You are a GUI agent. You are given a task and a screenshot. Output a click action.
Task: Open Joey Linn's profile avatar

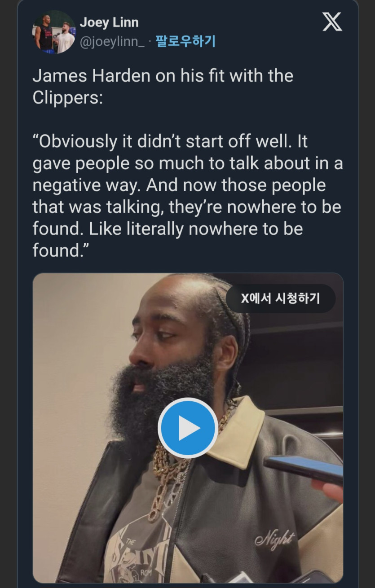click(54, 32)
